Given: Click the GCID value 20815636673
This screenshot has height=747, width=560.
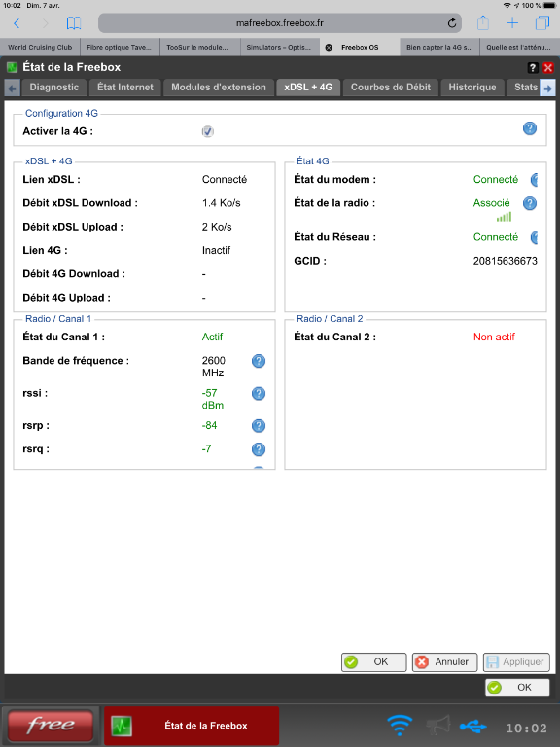Looking at the screenshot, I should coord(505,261).
